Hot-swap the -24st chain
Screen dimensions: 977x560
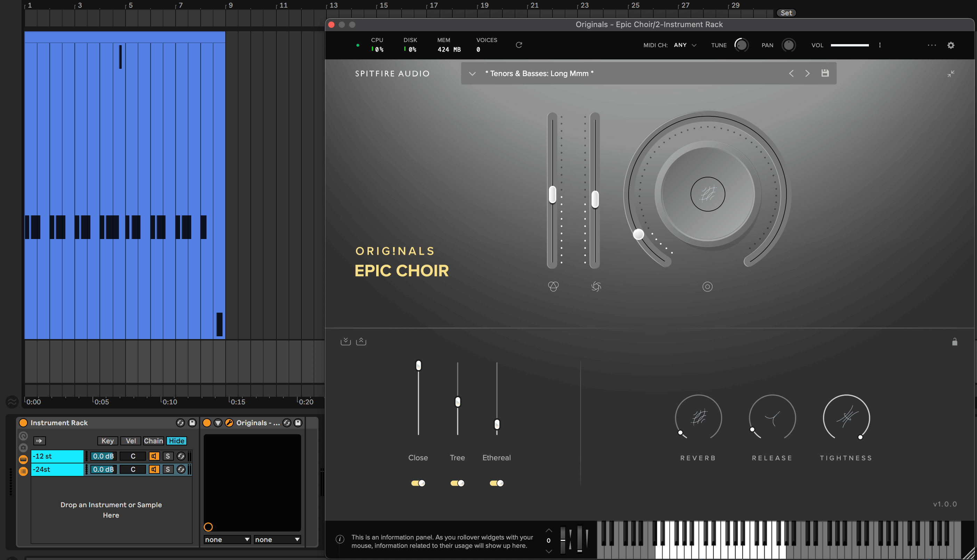[180, 469]
